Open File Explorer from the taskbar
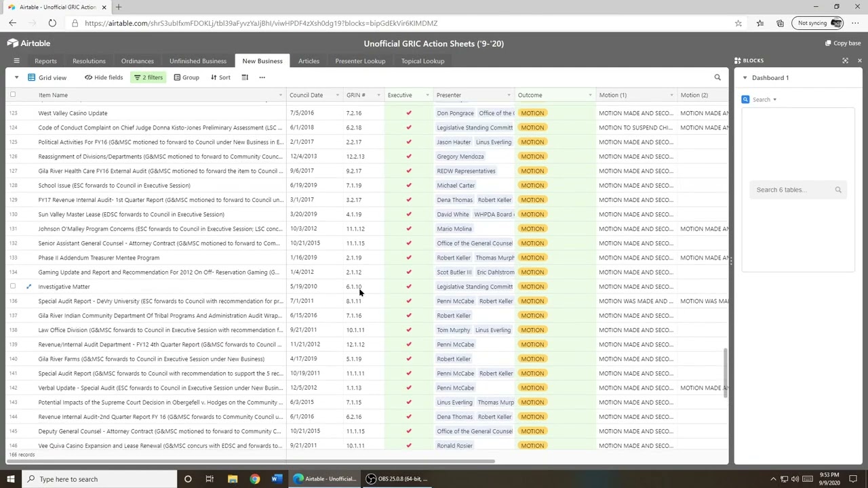Image resolution: width=868 pixels, height=488 pixels. 233,479
